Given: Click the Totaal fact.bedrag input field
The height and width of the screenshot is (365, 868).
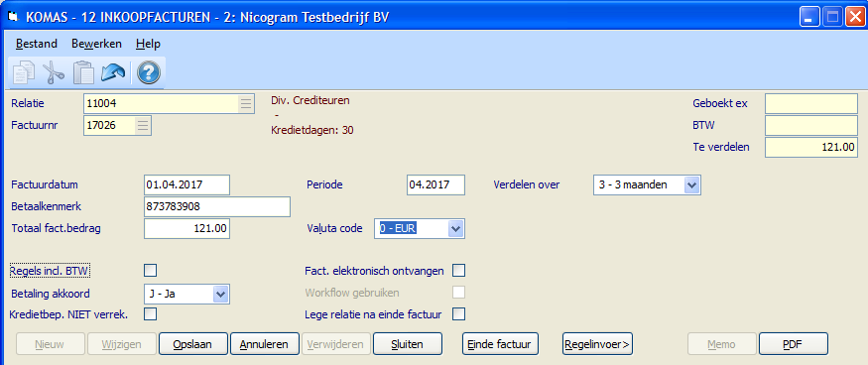Looking at the screenshot, I should point(186,229).
